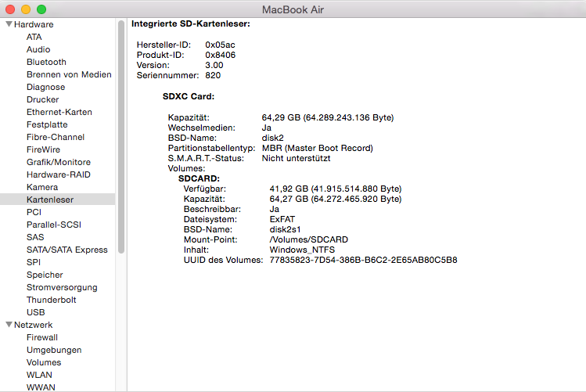
Task: Open the Bluetooth hardware entry
Action: tap(46, 62)
